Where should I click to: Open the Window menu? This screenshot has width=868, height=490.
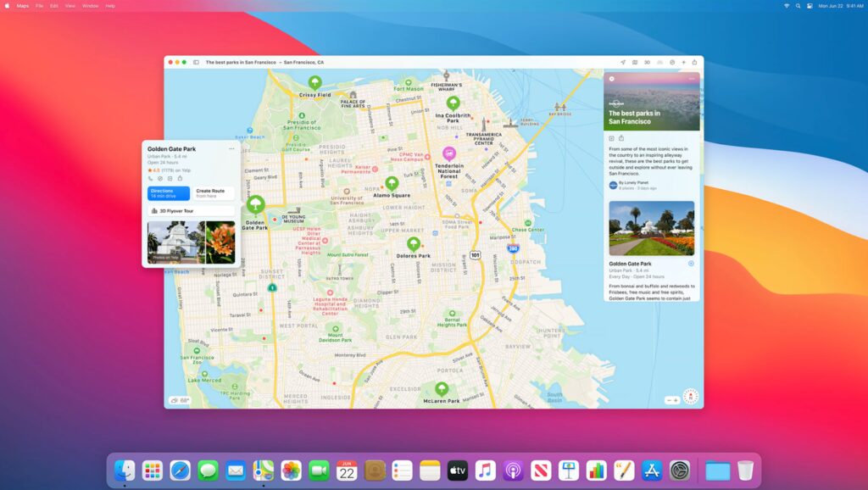point(90,6)
